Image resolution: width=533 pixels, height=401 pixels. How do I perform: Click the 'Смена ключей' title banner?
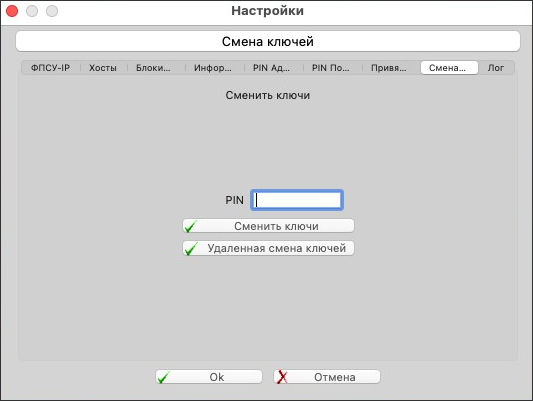[x=268, y=41]
